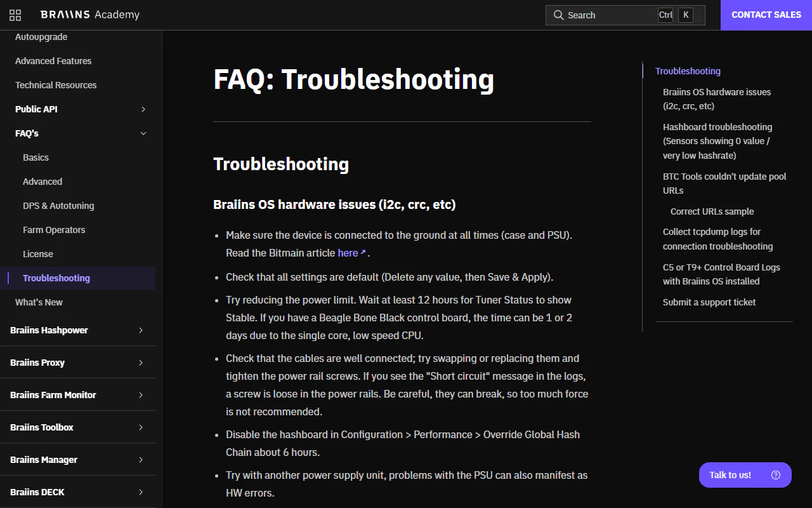Image resolution: width=812 pixels, height=508 pixels.
Task: Open Braiins DECK section
Action: click(x=37, y=492)
